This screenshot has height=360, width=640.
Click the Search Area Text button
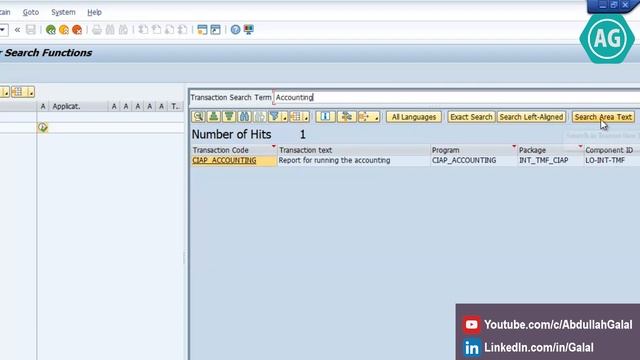point(603,117)
